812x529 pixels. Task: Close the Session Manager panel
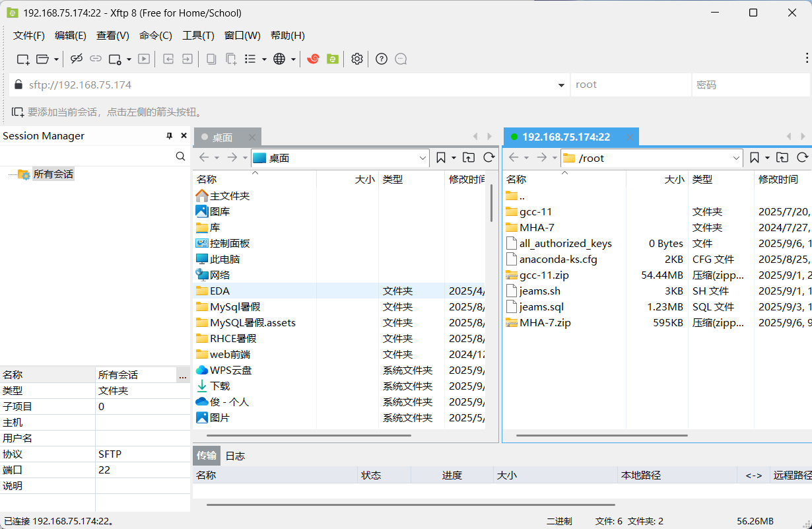point(184,135)
